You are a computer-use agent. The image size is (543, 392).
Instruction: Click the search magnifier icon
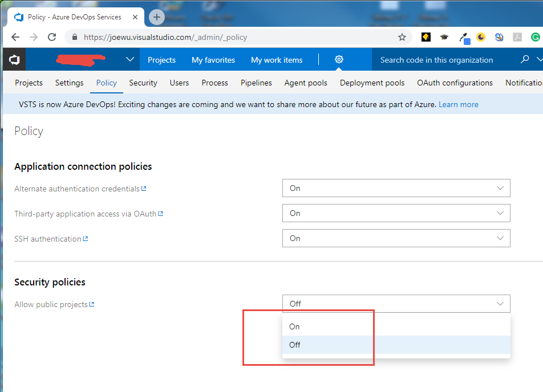coord(525,59)
